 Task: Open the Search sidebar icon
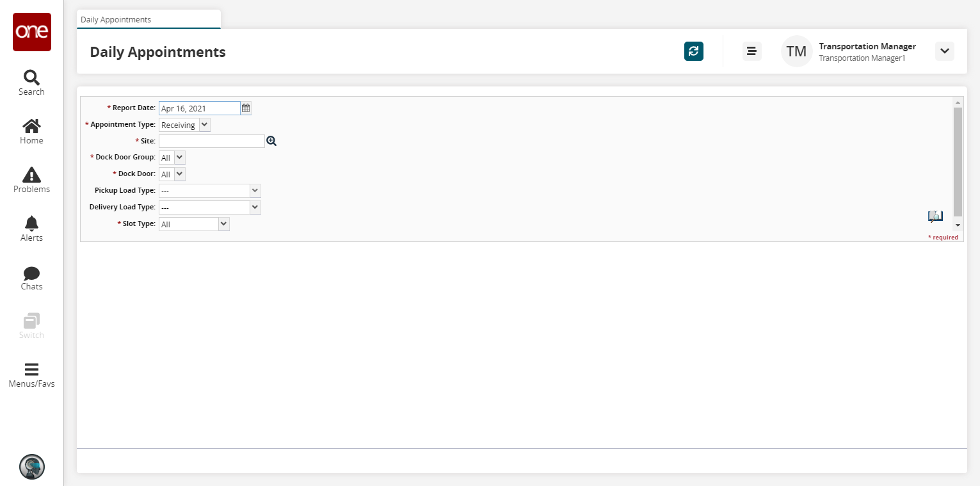point(31,83)
